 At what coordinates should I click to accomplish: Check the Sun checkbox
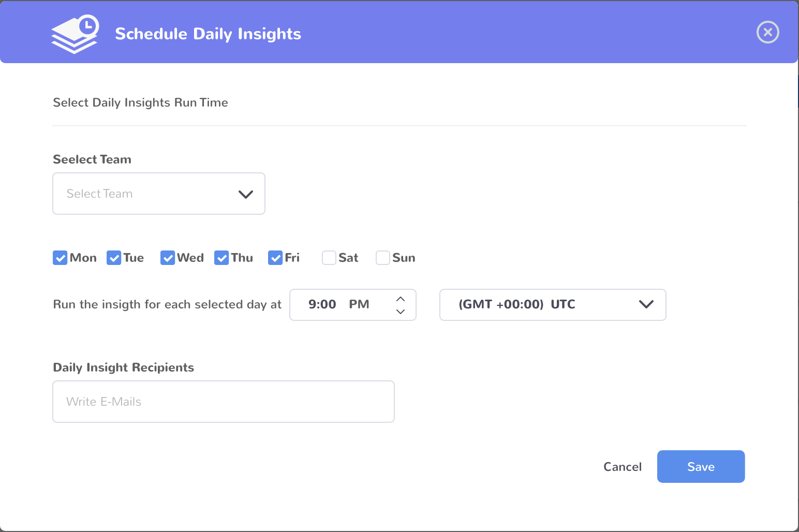point(383,258)
